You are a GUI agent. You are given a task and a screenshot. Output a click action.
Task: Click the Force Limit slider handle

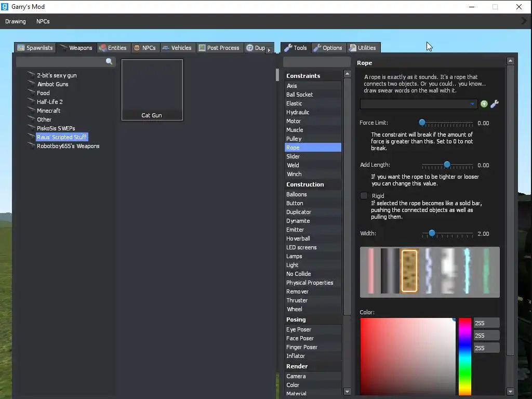click(x=422, y=122)
